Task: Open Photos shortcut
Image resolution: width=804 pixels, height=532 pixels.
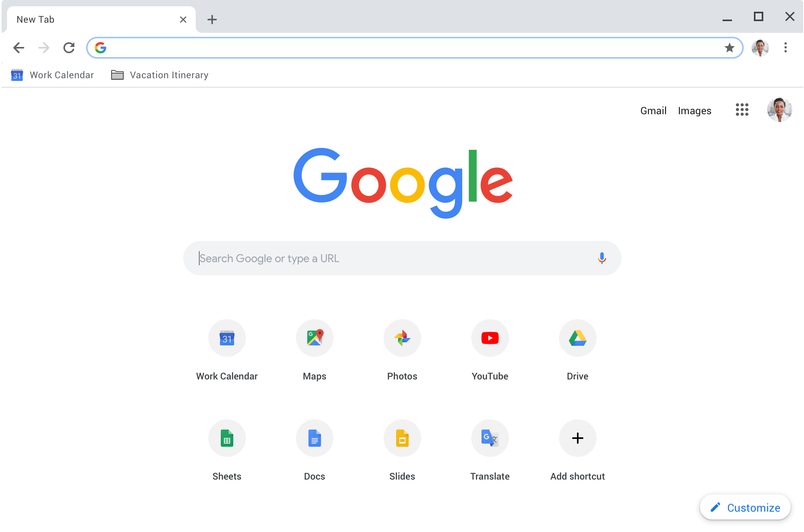Action: [x=402, y=338]
